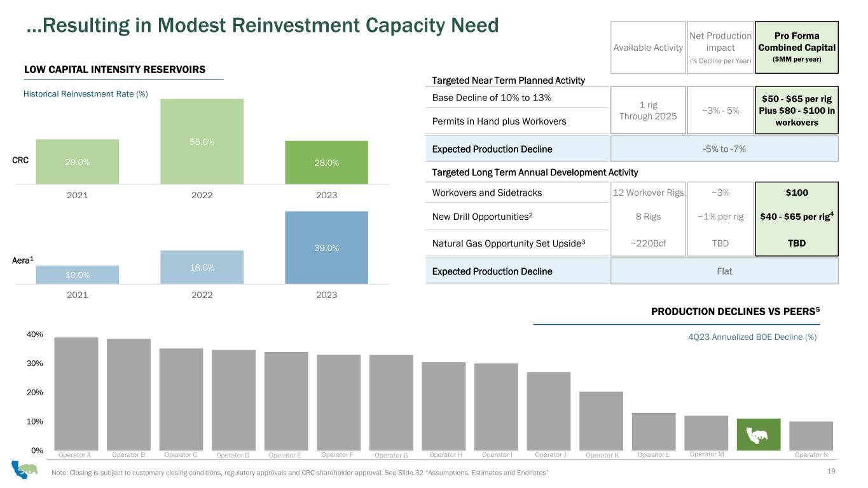Viewport: 868px width, 488px height.
Task: Click the '12 Workover Rigs' cell
Action: point(648,193)
